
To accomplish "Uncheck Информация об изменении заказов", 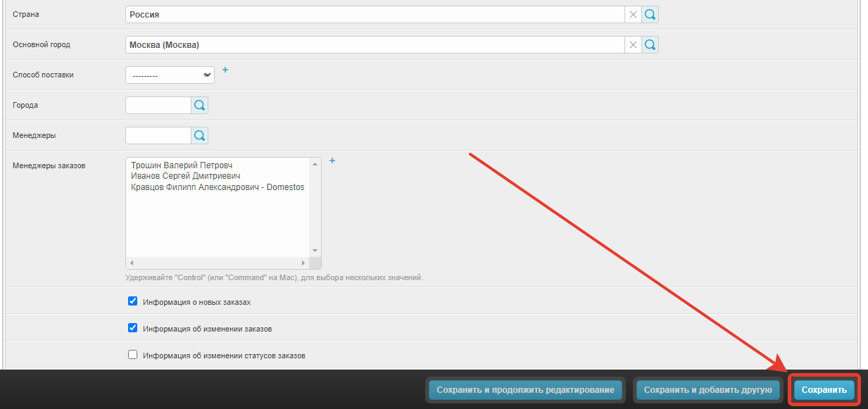I will pyautogui.click(x=132, y=328).
